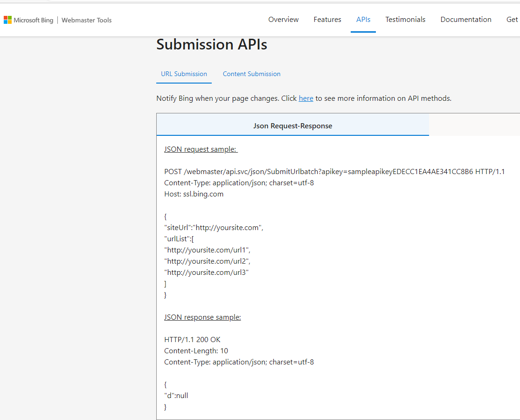This screenshot has width=520, height=420.
Task: Click the "siteUrl" JSON line
Action: pos(214,228)
